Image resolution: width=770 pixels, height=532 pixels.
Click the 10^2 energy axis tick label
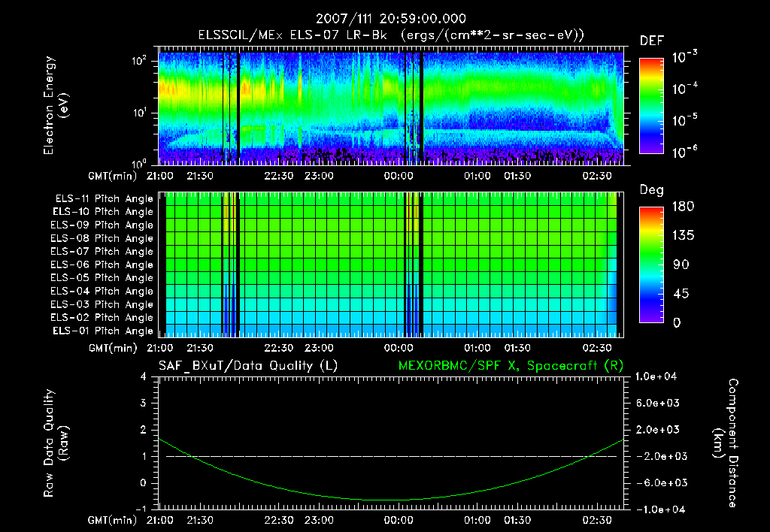139,62
